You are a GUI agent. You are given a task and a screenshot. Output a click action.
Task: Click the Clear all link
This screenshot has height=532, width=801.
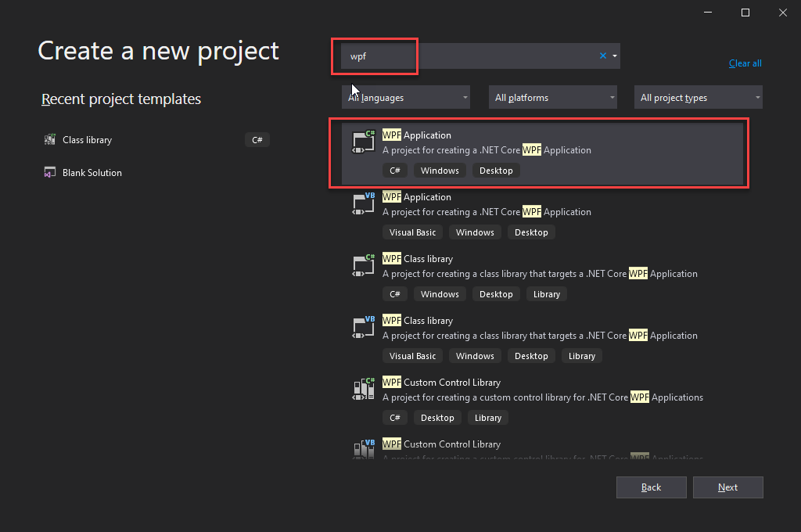tap(744, 63)
